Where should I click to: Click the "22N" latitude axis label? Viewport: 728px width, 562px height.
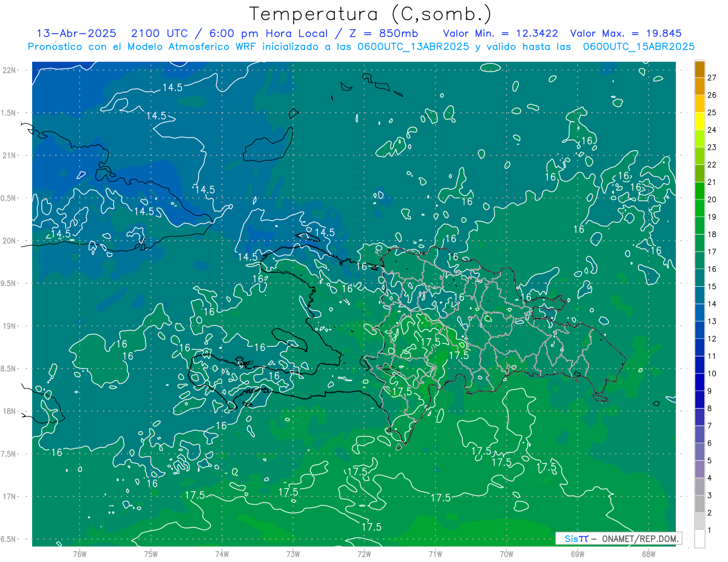point(10,70)
